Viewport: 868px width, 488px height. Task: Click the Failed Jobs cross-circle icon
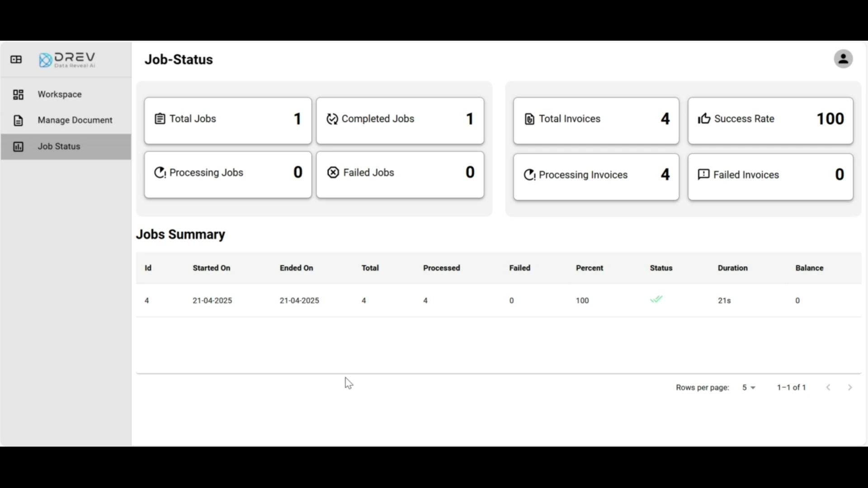(x=333, y=173)
